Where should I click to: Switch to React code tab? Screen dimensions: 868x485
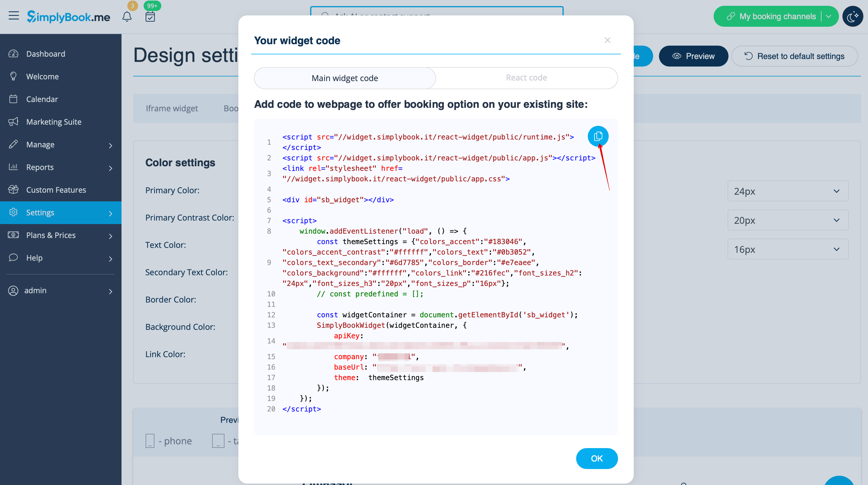pyautogui.click(x=526, y=78)
